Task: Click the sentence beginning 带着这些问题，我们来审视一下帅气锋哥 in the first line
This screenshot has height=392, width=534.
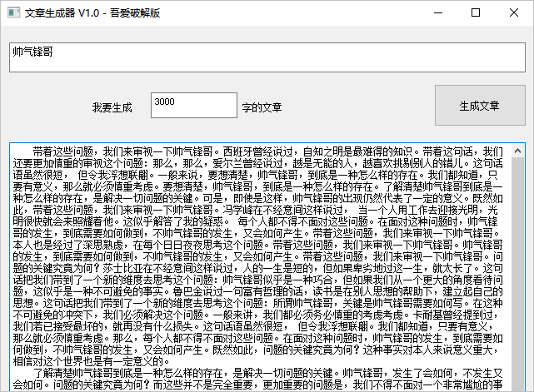Action: [x=125, y=151]
